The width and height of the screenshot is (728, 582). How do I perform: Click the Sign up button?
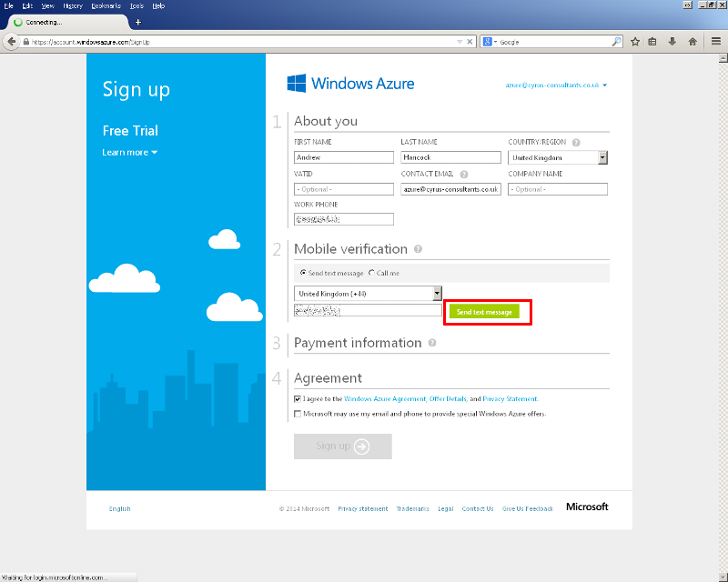[x=343, y=446]
